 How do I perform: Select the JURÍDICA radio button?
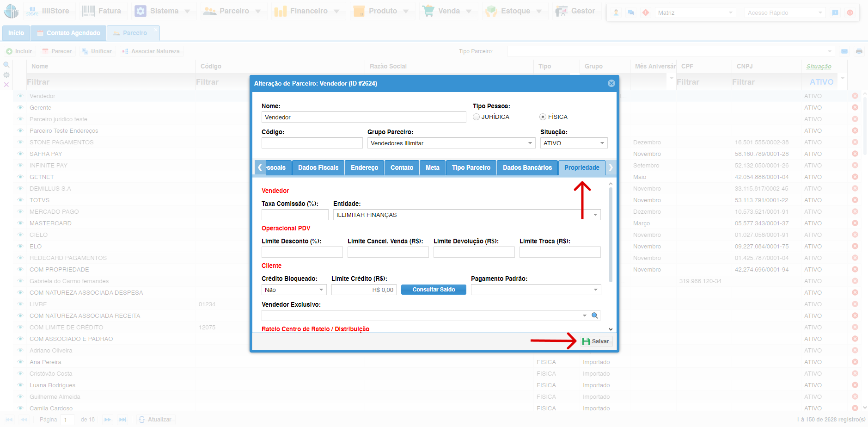[476, 117]
